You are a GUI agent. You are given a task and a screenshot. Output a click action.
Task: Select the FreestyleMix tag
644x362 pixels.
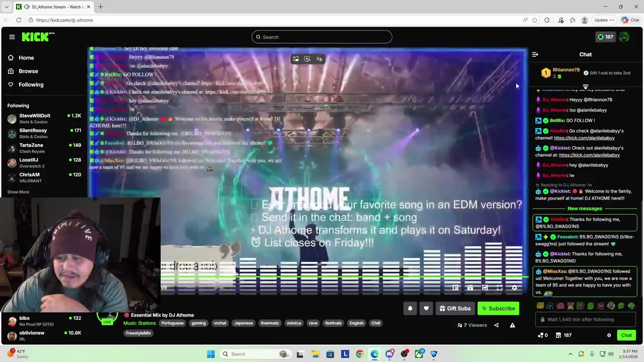coord(138,333)
